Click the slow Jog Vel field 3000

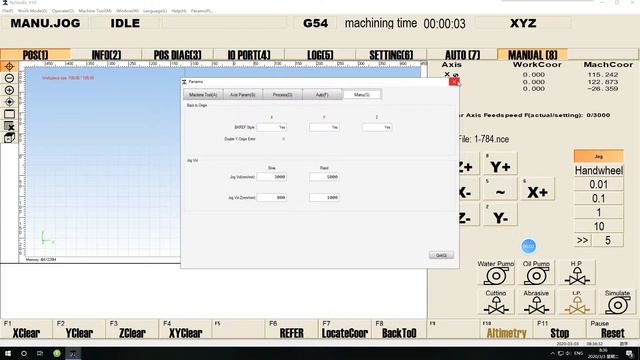pos(271,177)
